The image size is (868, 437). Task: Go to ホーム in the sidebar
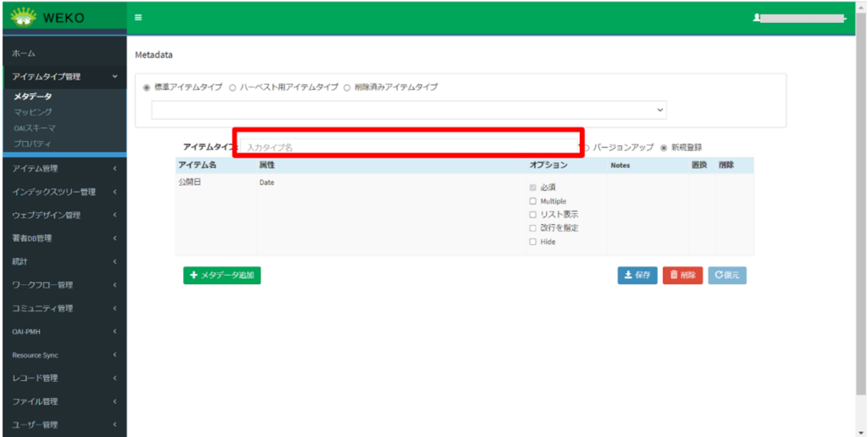click(x=24, y=53)
